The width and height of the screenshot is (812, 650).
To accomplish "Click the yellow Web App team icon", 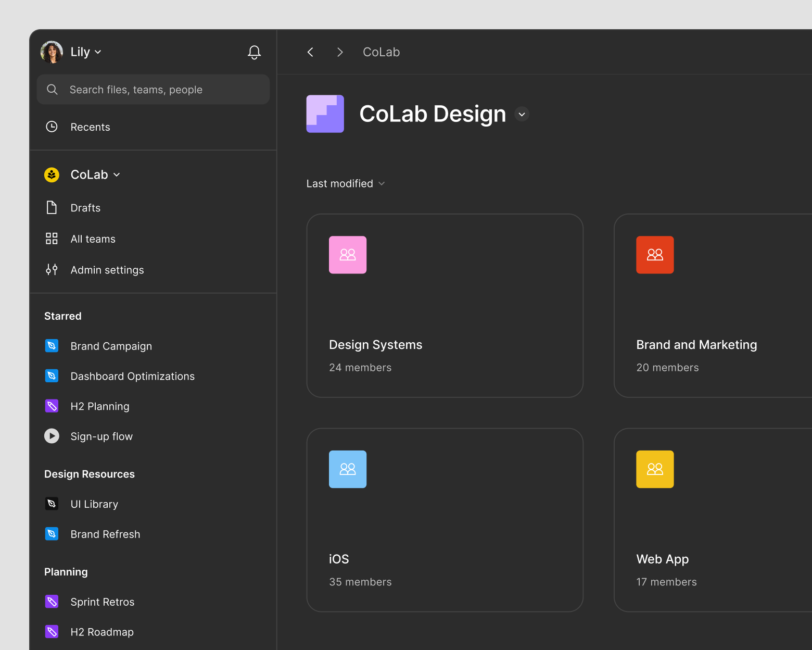I will click(655, 469).
